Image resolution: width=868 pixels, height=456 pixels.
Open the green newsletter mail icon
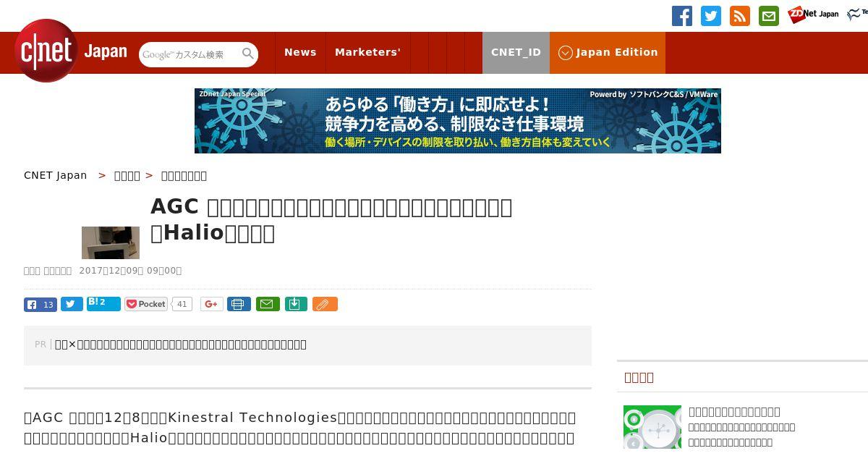769,16
